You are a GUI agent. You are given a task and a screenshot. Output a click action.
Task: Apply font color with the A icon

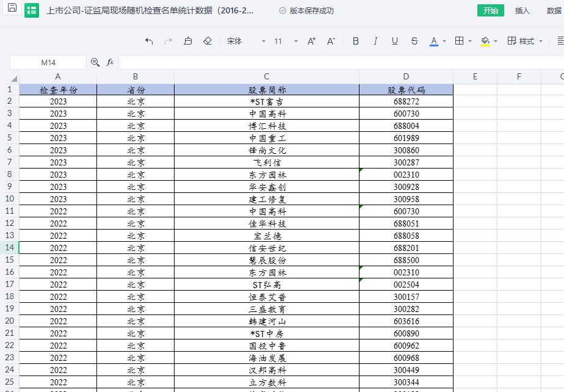[x=434, y=42]
